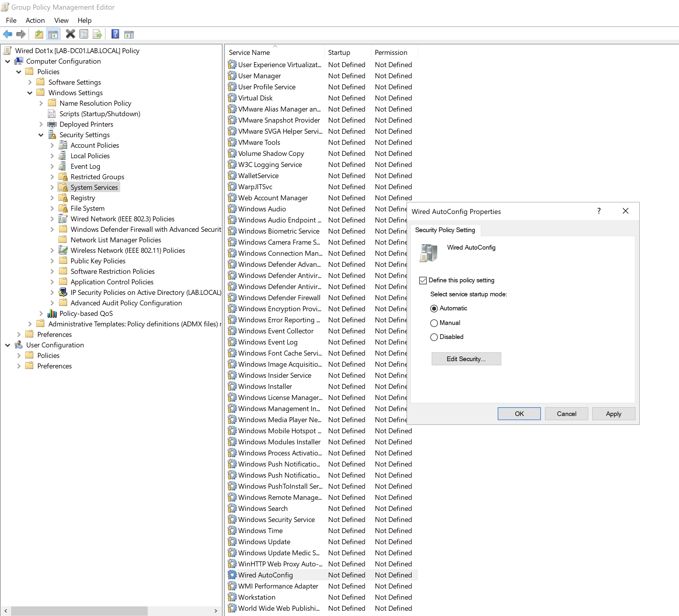Click the Export List toolbar icon
Image resolution: width=679 pixels, height=616 pixels.
tap(97, 34)
